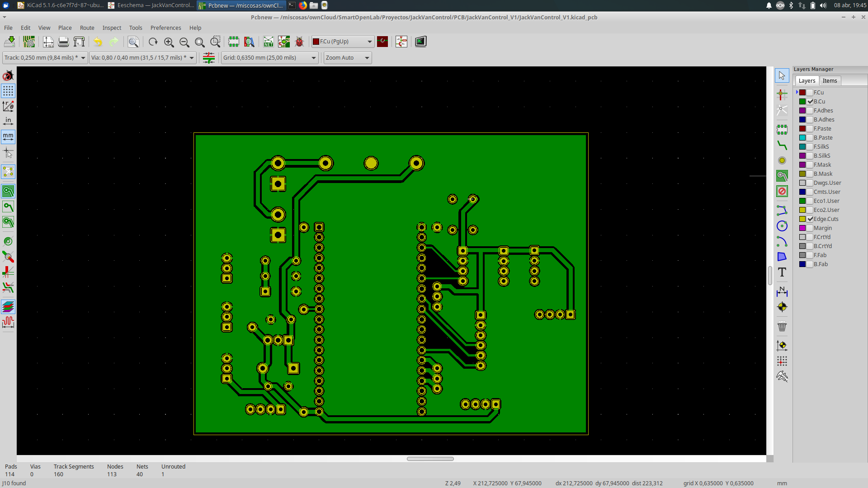
Task: Uncheck the Edge.Cuts layer checkbox
Action: click(810, 219)
